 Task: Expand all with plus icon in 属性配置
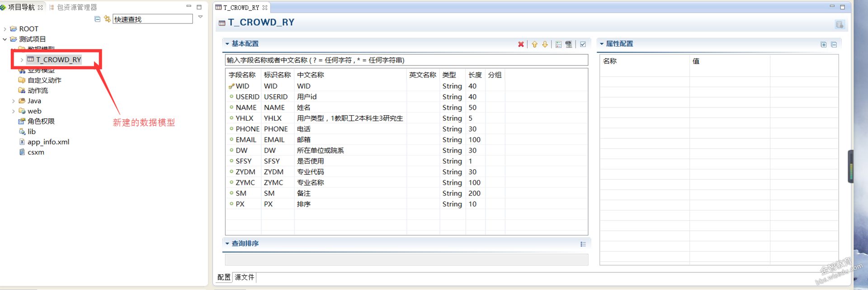[823, 44]
